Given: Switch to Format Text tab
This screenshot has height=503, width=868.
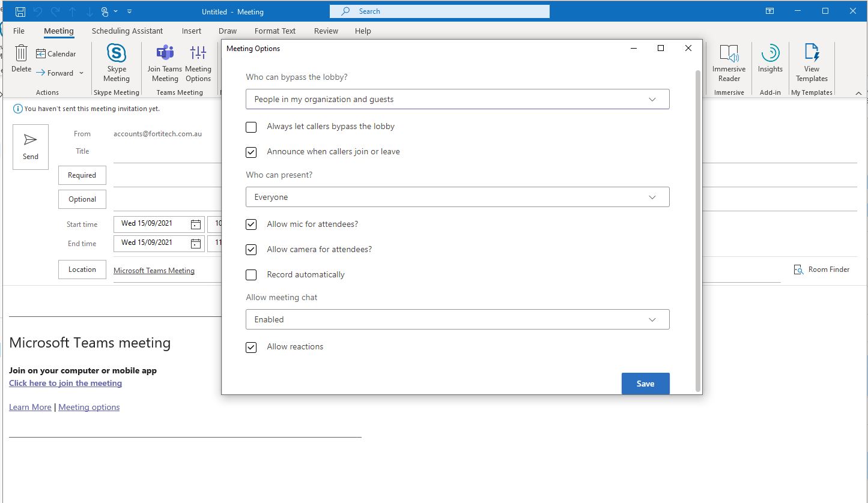Looking at the screenshot, I should point(275,31).
